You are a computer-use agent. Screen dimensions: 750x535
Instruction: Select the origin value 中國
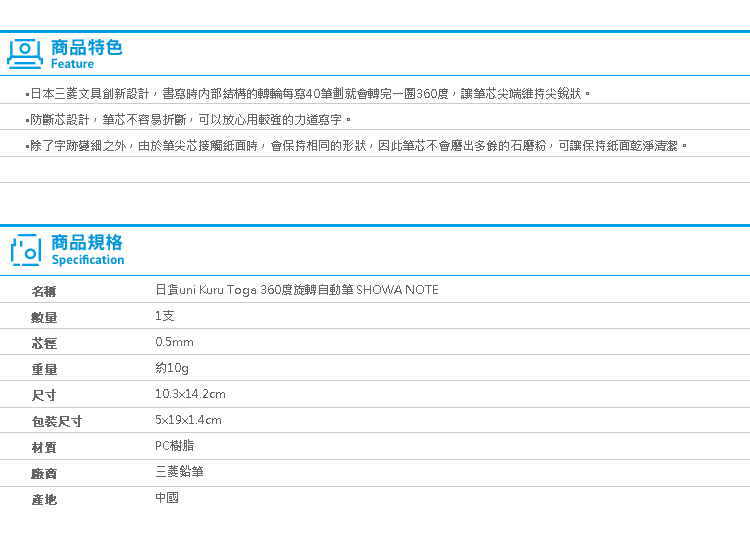click(x=167, y=498)
